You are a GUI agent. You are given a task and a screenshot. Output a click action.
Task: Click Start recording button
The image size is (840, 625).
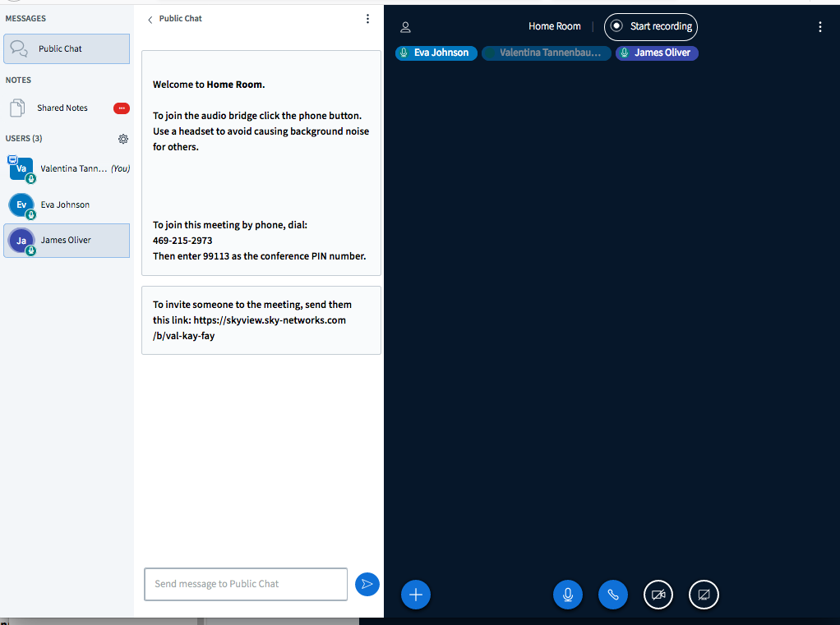[651, 27]
